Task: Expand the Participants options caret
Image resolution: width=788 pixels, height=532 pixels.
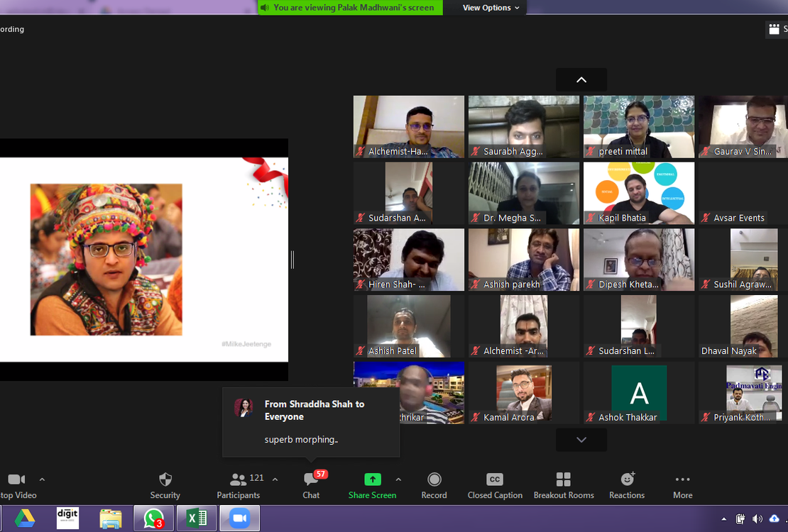Action: point(275,480)
